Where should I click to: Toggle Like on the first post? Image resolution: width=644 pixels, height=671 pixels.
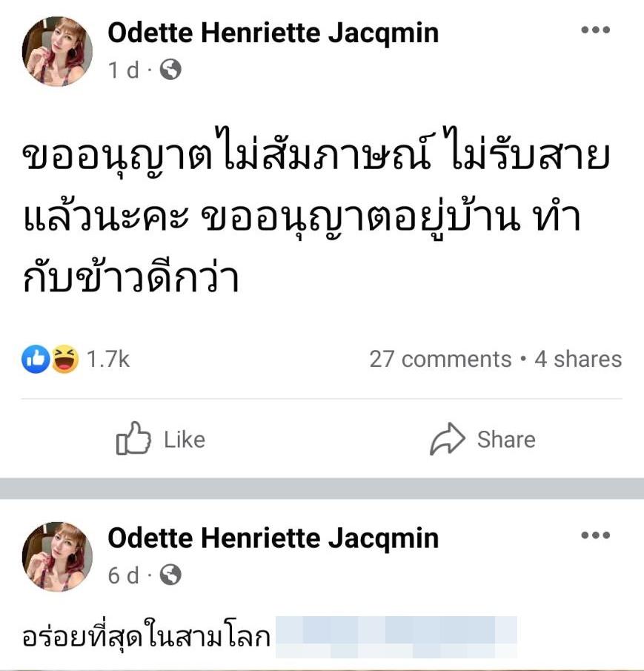click(160, 440)
